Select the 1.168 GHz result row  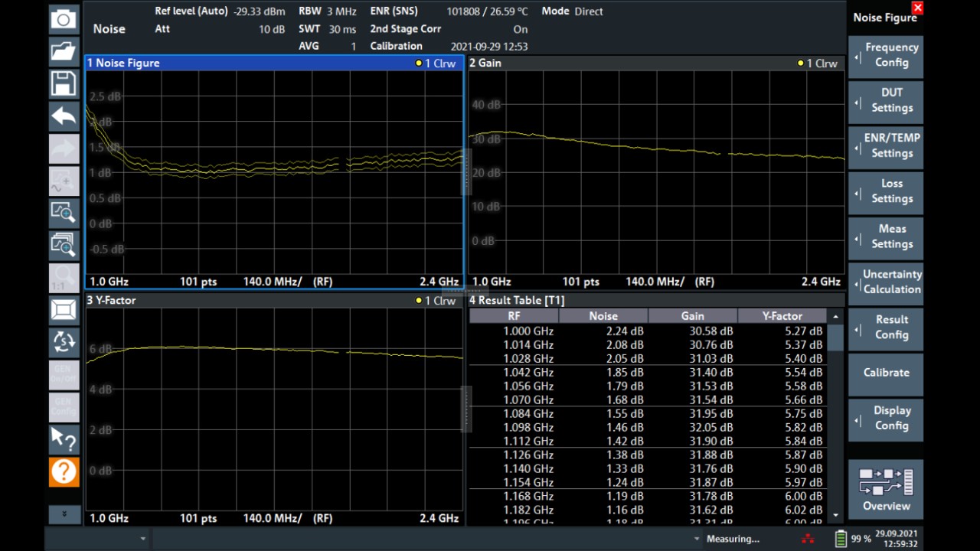point(648,497)
